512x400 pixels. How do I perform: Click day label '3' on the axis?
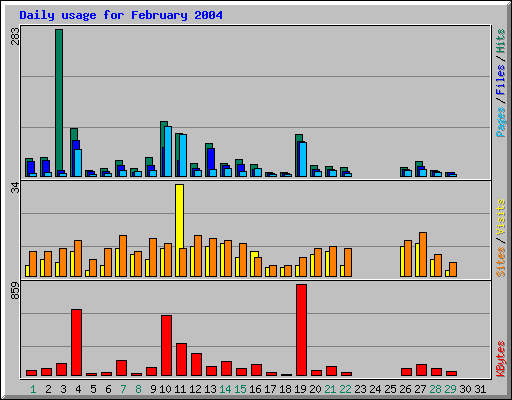63,389
